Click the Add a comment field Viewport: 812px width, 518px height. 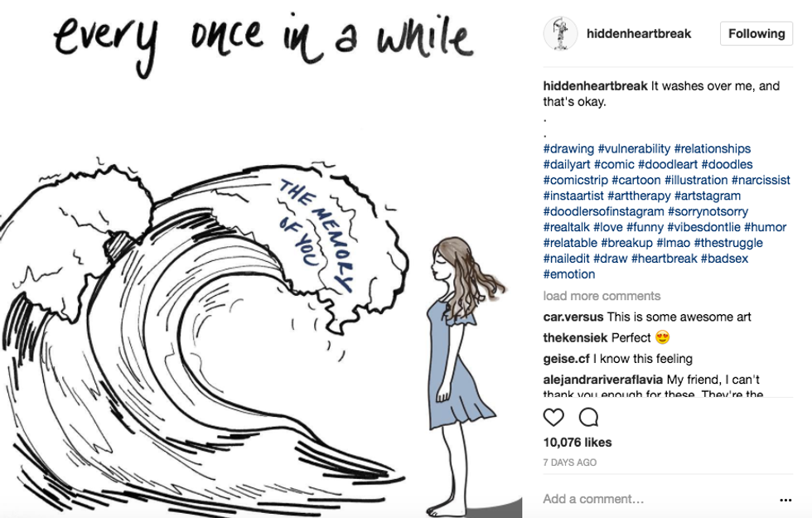(x=658, y=499)
